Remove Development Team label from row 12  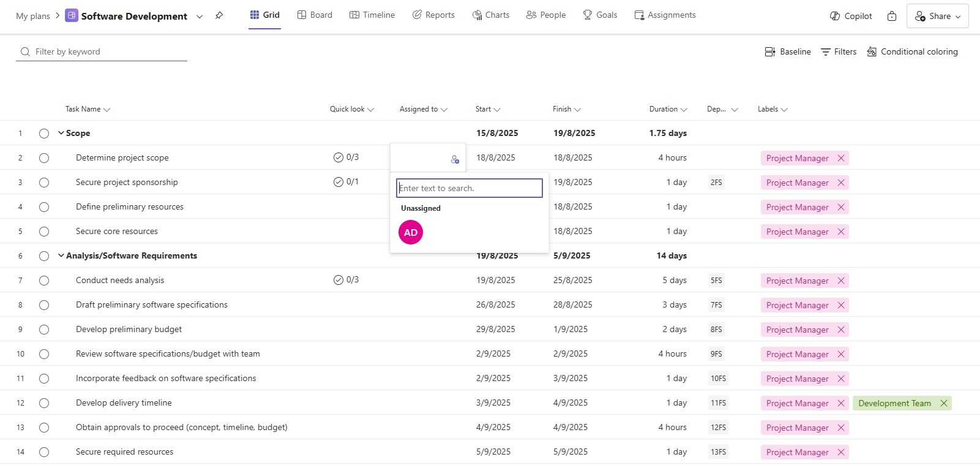pos(944,403)
